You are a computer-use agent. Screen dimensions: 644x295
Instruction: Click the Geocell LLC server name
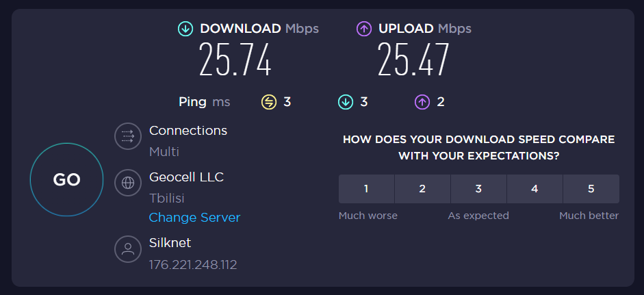[x=186, y=177]
